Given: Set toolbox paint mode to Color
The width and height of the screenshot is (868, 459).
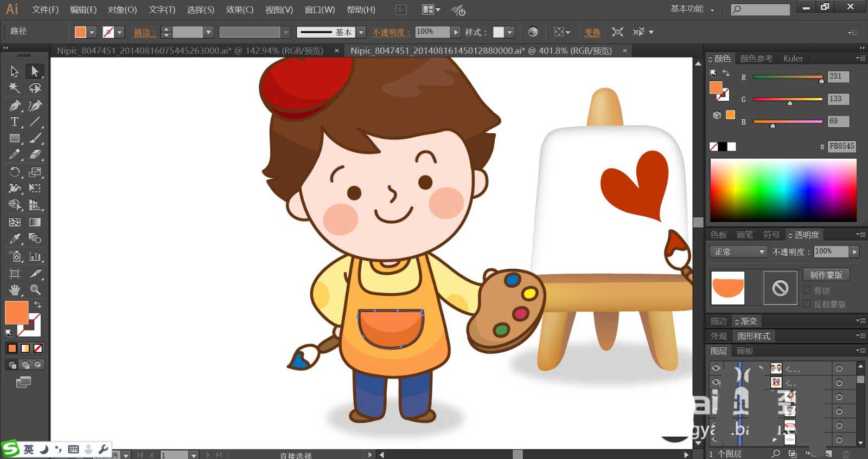Looking at the screenshot, I should 12,348.
